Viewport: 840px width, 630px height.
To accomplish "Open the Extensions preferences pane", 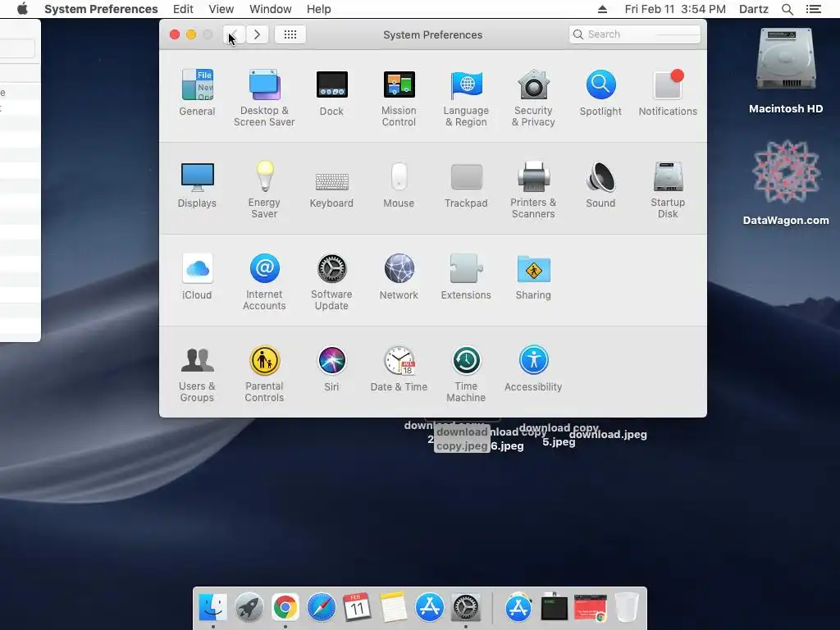I will click(466, 276).
